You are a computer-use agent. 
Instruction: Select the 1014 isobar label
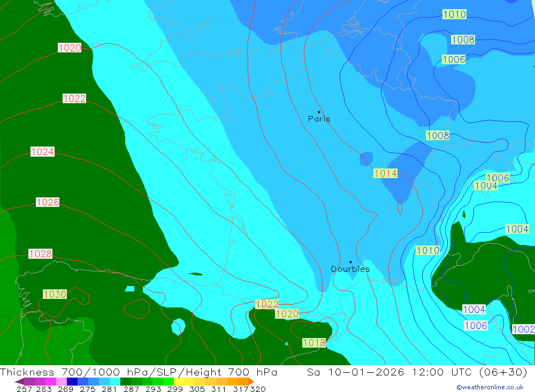coord(386,173)
